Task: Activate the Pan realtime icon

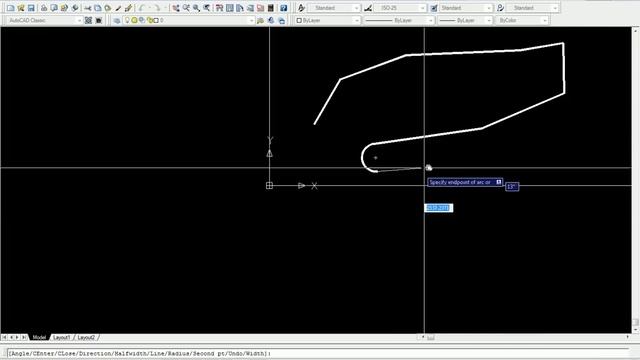Action: click(176, 8)
